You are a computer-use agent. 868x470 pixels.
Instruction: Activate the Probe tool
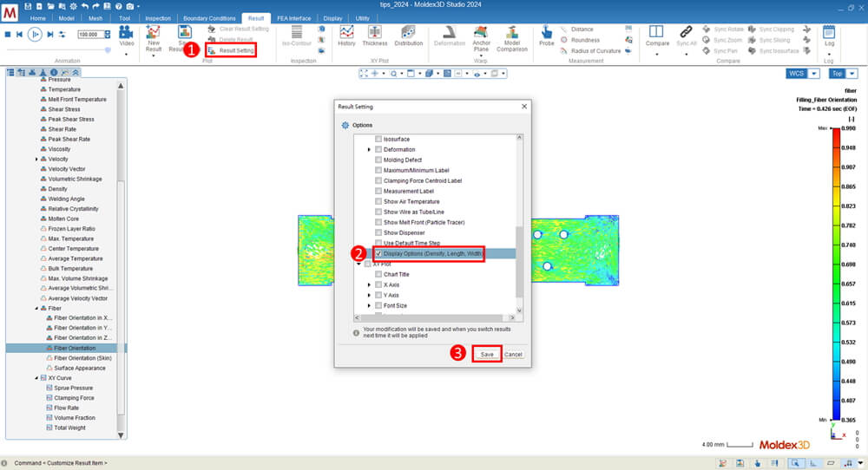pyautogui.click(x=546, y=36)
